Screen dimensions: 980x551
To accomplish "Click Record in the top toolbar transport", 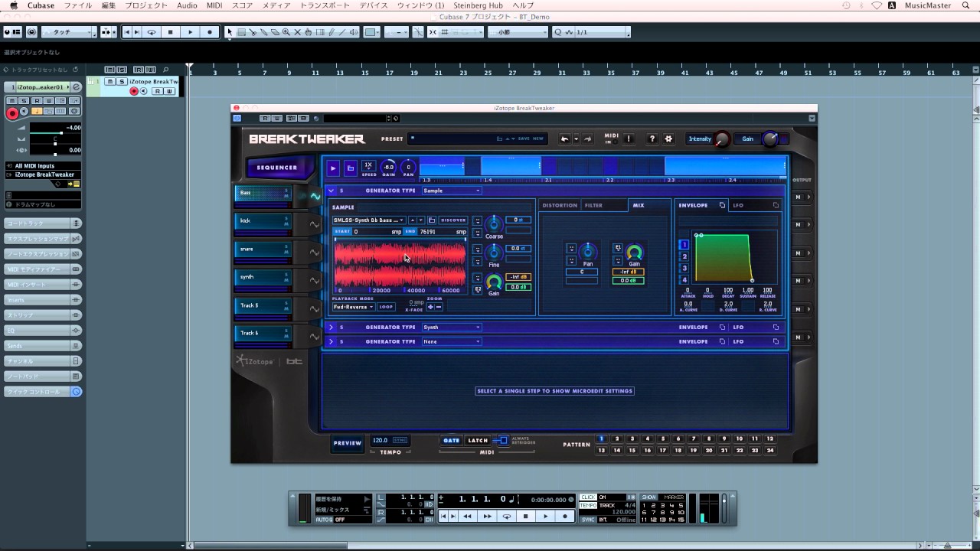I will [209, 32].
